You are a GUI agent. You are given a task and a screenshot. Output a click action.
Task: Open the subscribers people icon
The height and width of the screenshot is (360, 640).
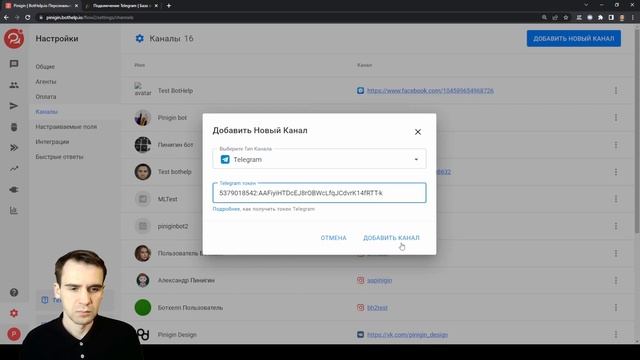coord(14,85)
